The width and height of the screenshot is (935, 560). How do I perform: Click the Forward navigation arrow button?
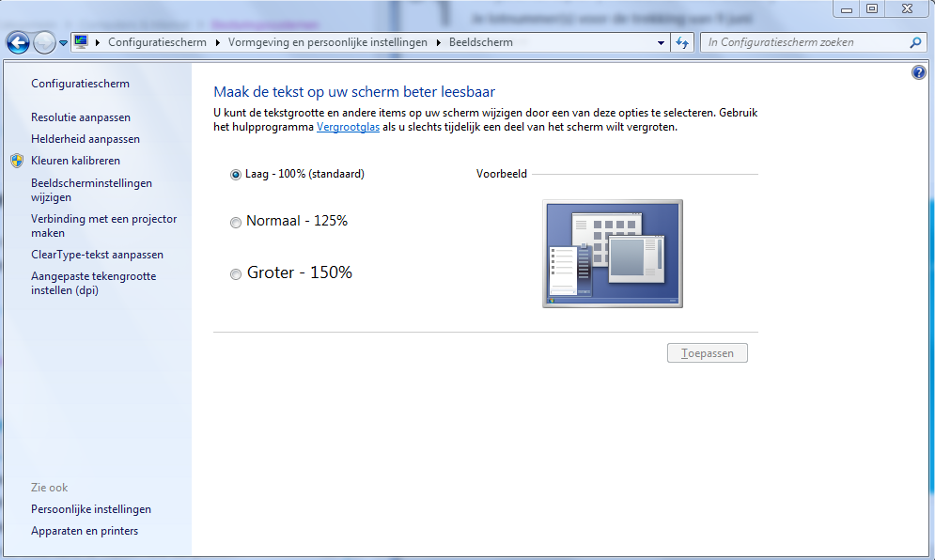pos(44,42)
